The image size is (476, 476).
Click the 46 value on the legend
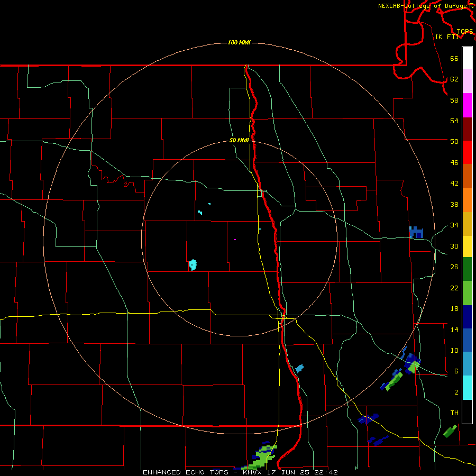click(x=454, y=163)
